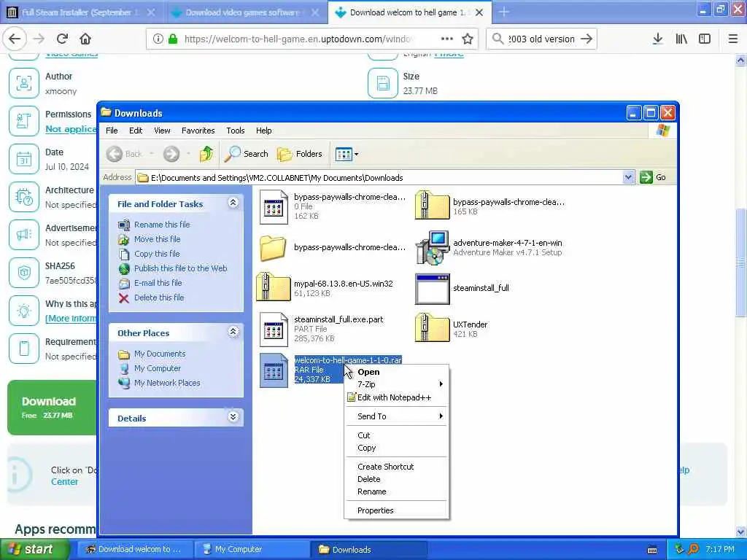
Task: Click Delete this file task
Action: [x=158, y=297]
